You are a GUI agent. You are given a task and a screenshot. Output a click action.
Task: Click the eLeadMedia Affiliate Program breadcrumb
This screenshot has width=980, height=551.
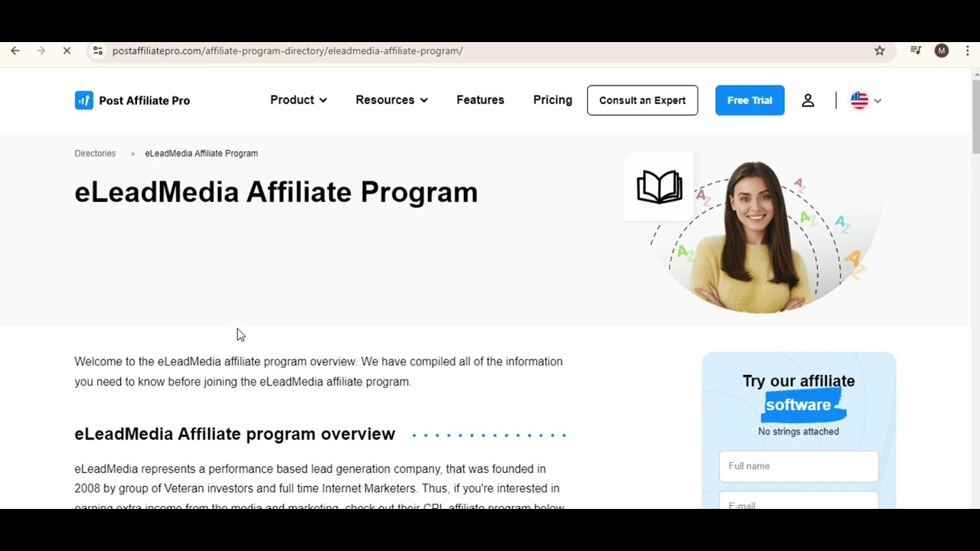(201, 153)
